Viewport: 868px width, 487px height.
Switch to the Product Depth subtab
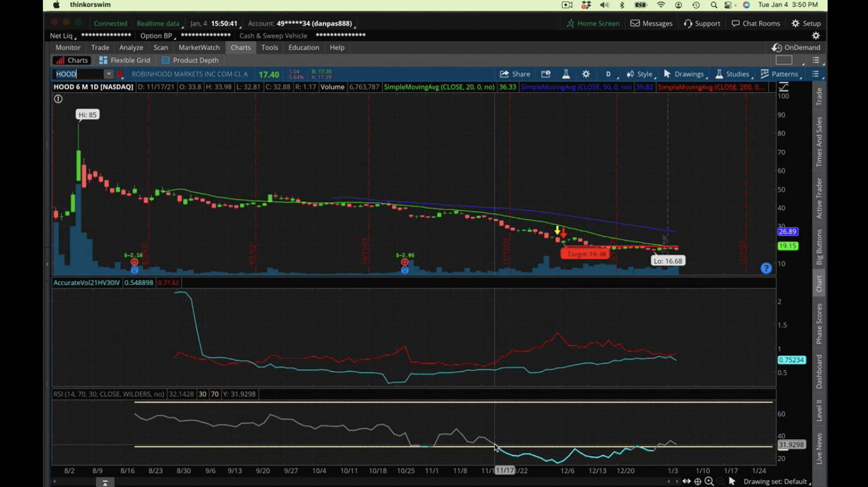(x=190, y=60)
